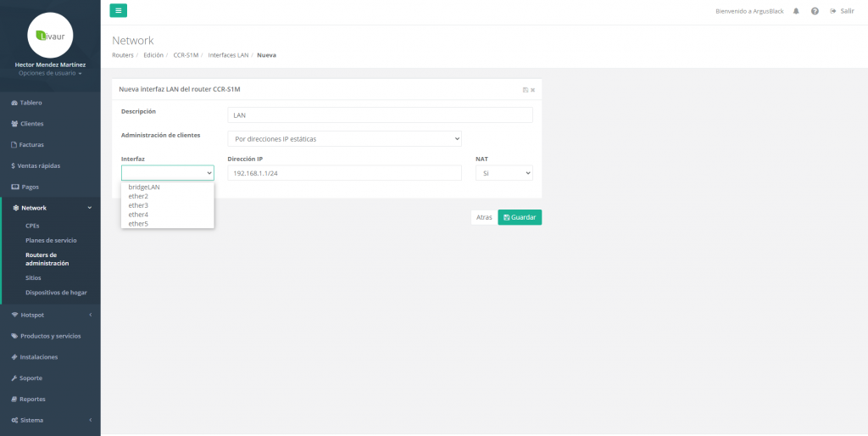868x436 pixels.
Task: Click the Instalaciones icon
Action: (x=14, y=357)
